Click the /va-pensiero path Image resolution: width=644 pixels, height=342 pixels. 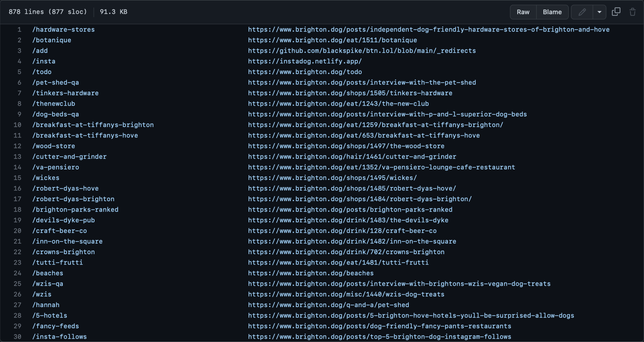click(56, 167)
